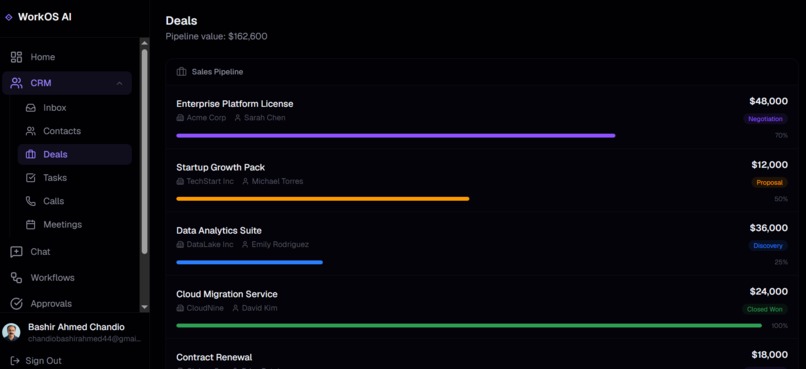Collapse the CRM section chevron

pyautogui.click(x=119, y=83)
